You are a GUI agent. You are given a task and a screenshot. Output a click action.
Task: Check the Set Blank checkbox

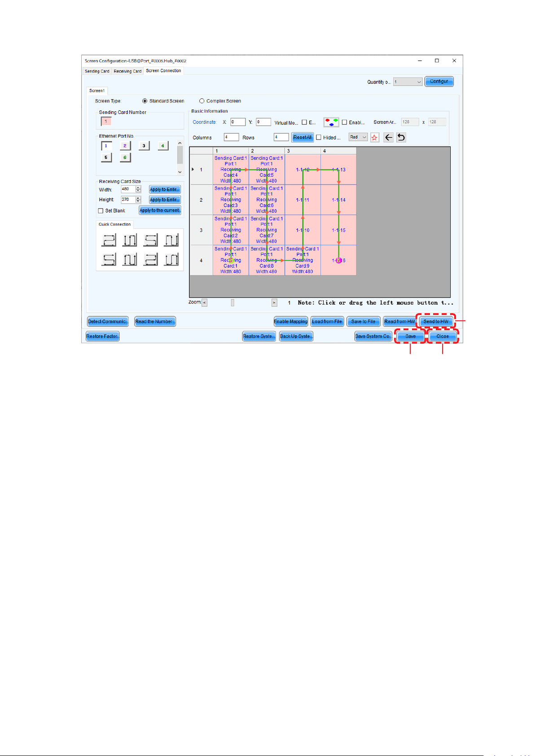101,211
